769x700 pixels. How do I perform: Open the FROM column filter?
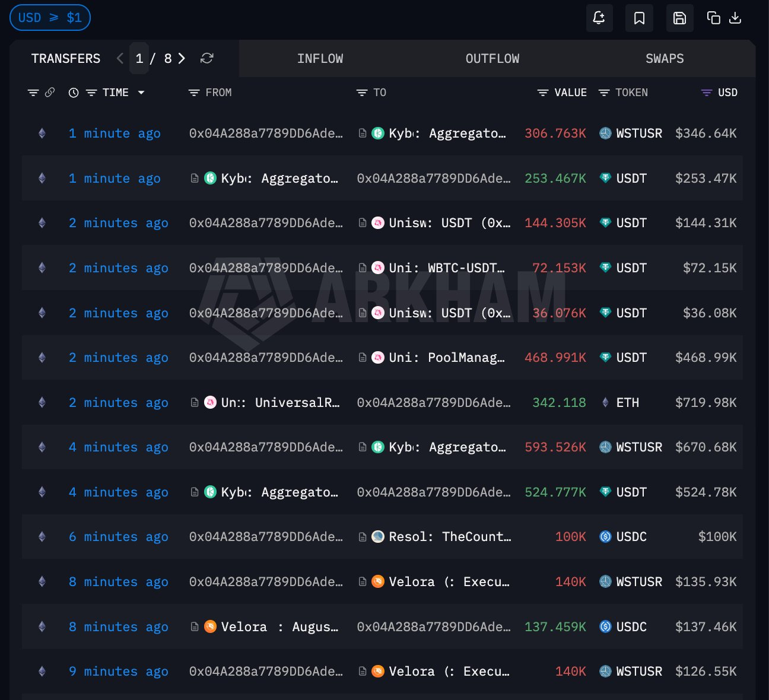(194, 93)
